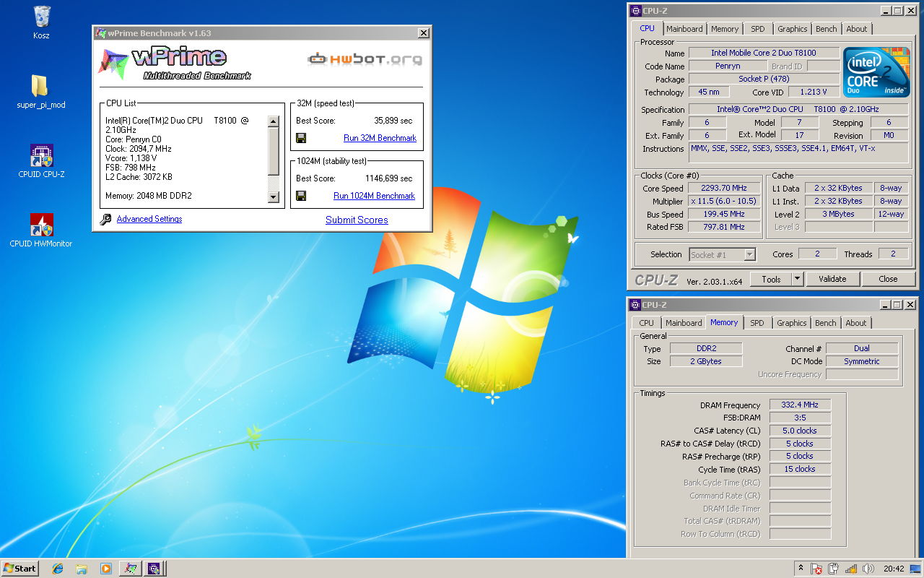
Task: Click the Core Speed value 2293.70 MHz
Action: click(x=723, y=189)
